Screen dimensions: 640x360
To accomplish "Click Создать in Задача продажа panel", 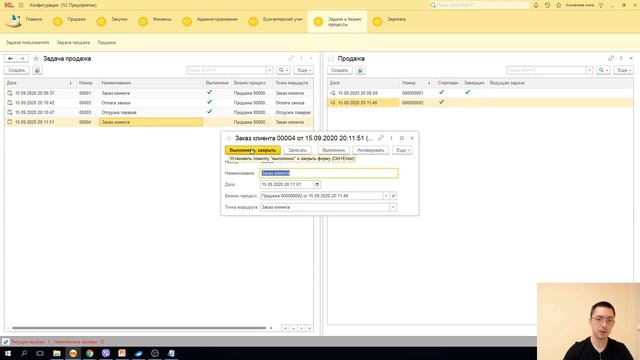I will (x=17, y=70).
